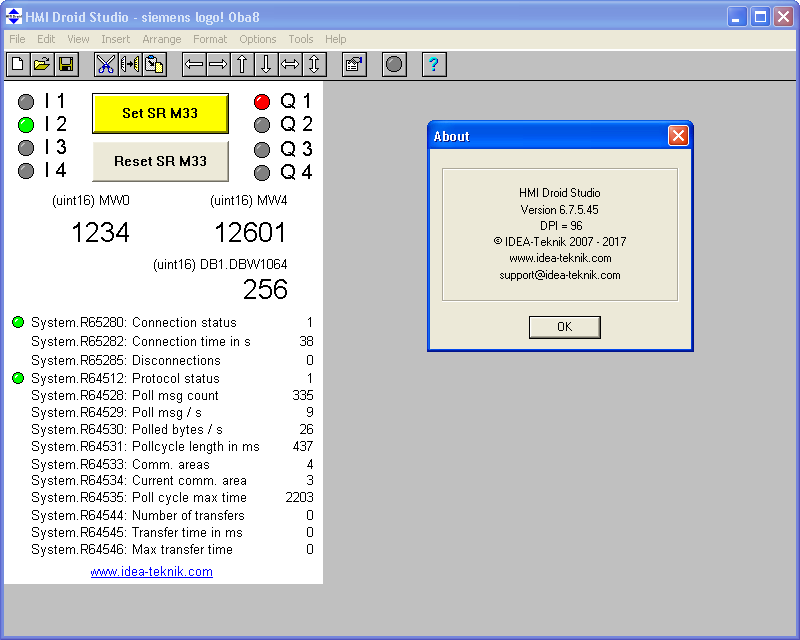The image size is (800, 640).
Task: Open the properties toolbar icon
Action: (354, 64)
